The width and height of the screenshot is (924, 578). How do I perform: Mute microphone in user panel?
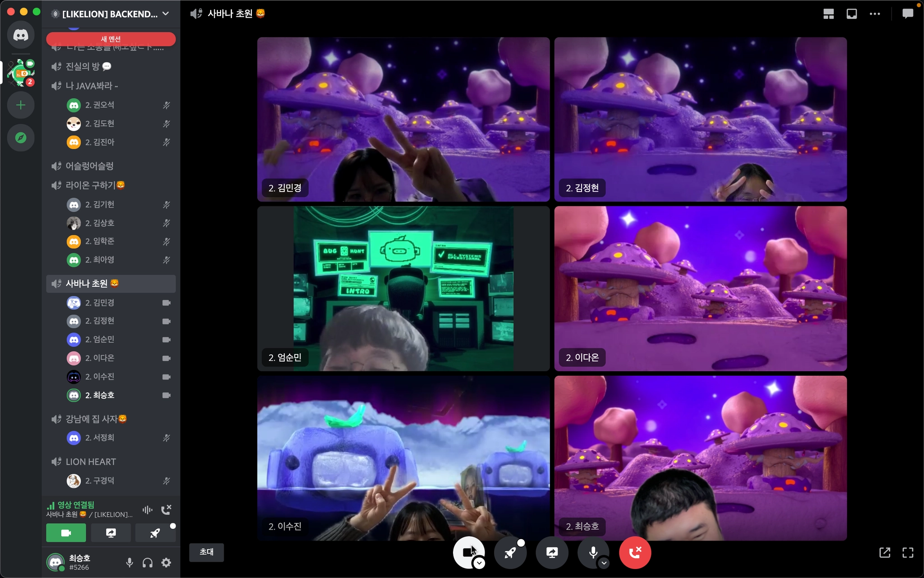(x=129, y=563)
